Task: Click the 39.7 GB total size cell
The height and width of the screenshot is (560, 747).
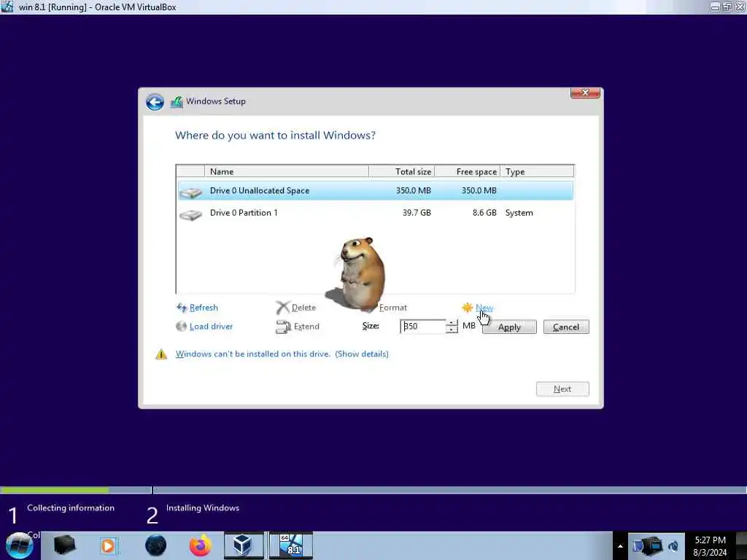Action: coord(417,213)
